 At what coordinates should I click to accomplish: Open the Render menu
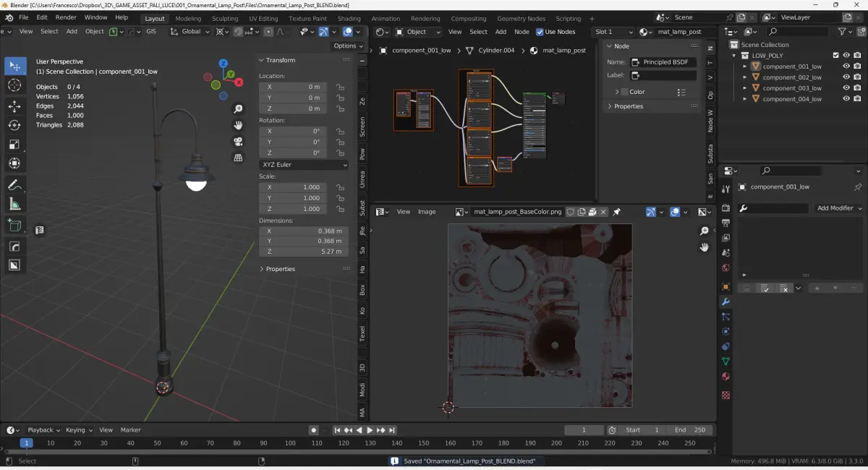pyautogui.click(x=66, y=17)
